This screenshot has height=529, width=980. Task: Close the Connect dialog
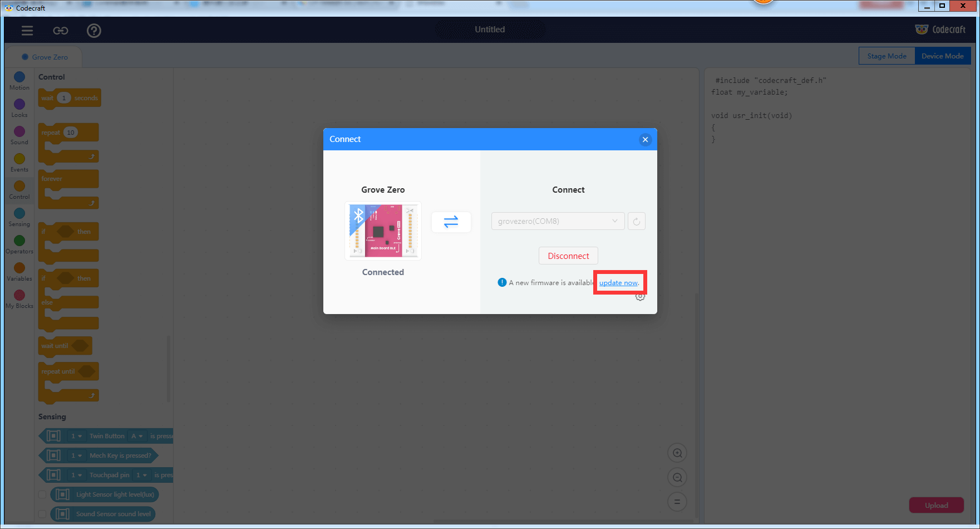pyautogui.click(x=645, y=139)
